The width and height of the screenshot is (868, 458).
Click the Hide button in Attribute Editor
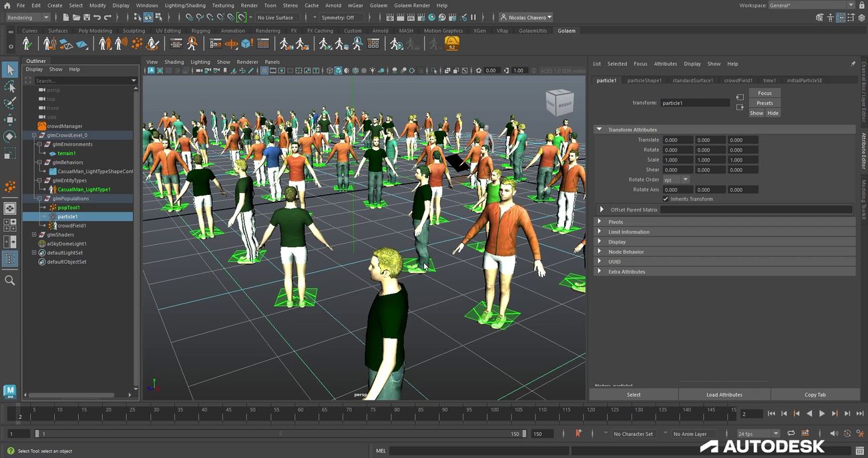point(773,113)
